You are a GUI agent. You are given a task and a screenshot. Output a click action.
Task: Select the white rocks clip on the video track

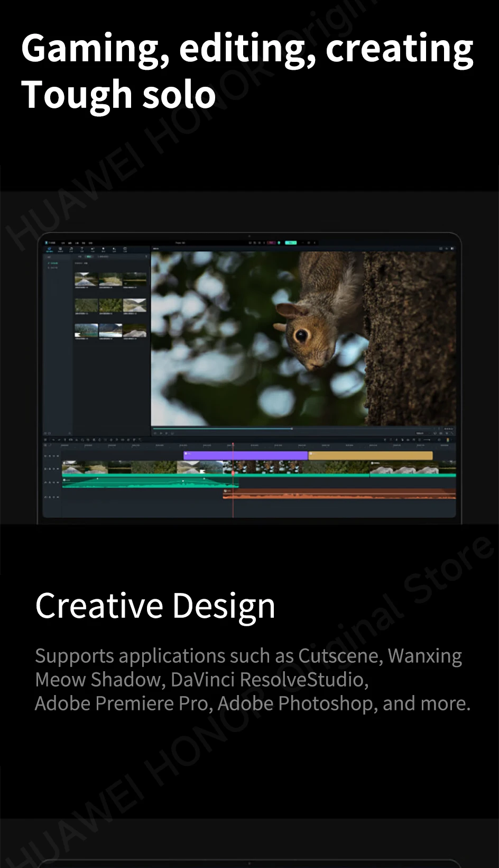pos(404,467)
